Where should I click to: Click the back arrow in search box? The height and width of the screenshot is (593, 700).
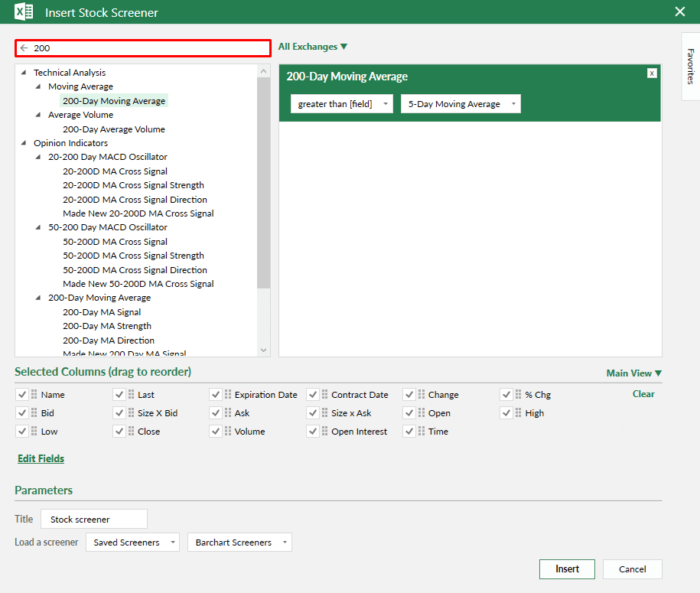point(24,48)
